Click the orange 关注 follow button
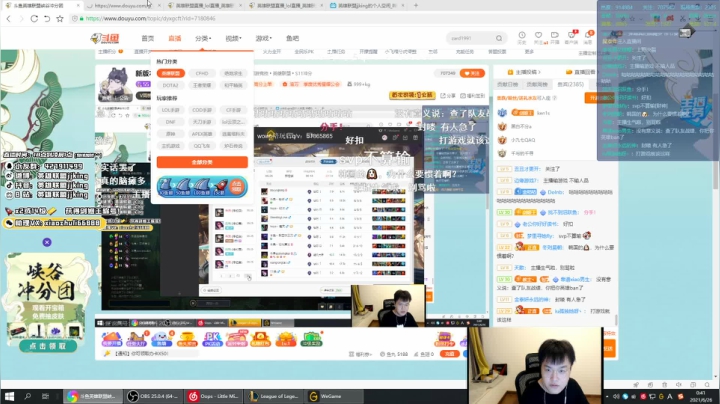The image size is (720, 404). [x=472, y=73]
